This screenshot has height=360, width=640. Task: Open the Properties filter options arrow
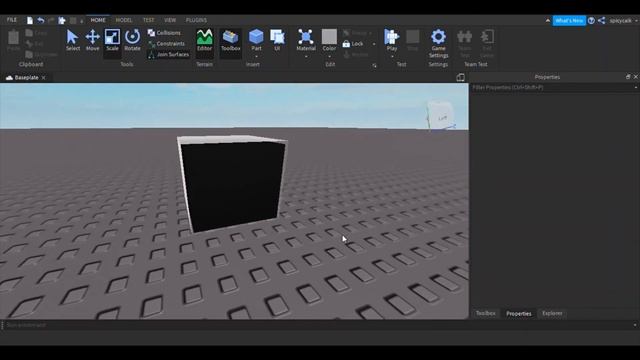(636, 87)
